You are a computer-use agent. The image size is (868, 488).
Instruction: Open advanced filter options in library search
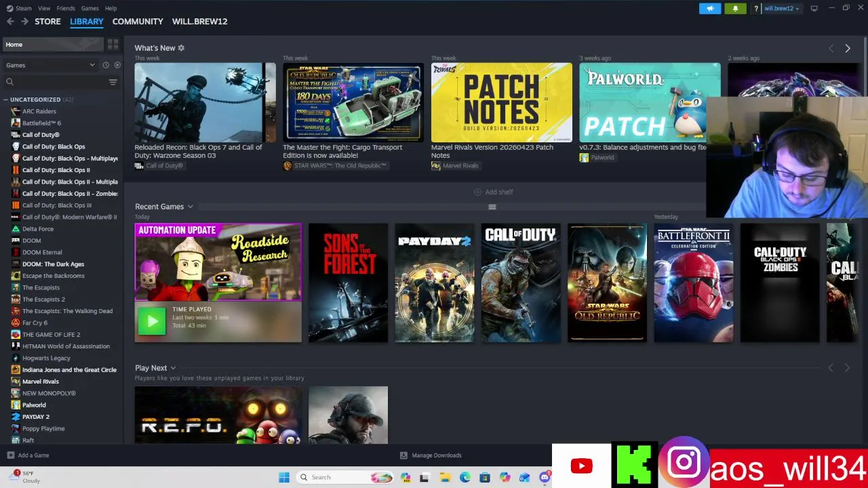click(113, 82)
